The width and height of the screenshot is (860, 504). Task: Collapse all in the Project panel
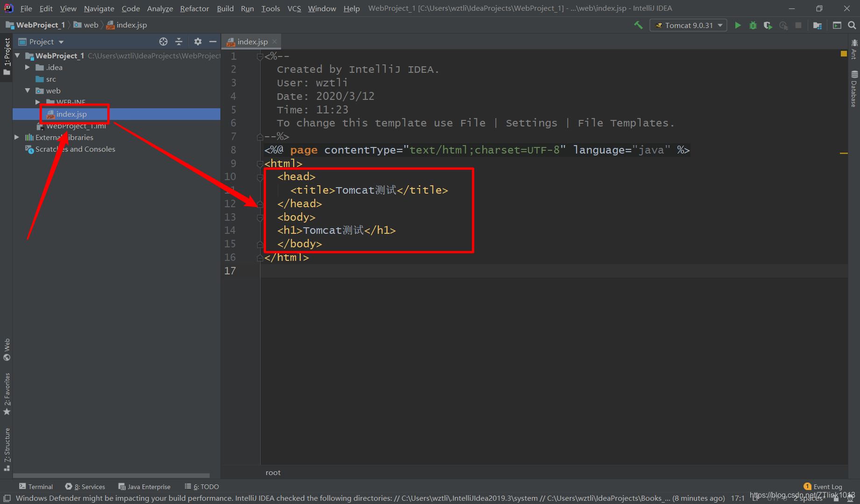[179, 42]
